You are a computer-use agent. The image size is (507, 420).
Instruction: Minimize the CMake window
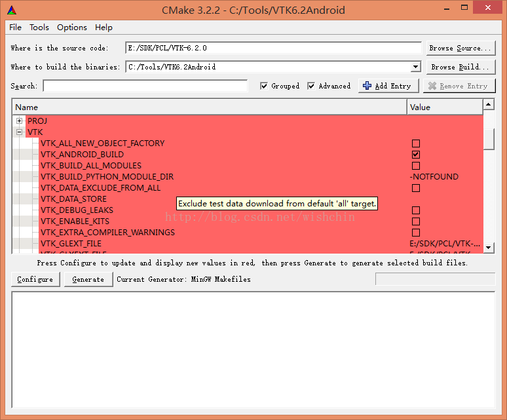click(447, 9)
